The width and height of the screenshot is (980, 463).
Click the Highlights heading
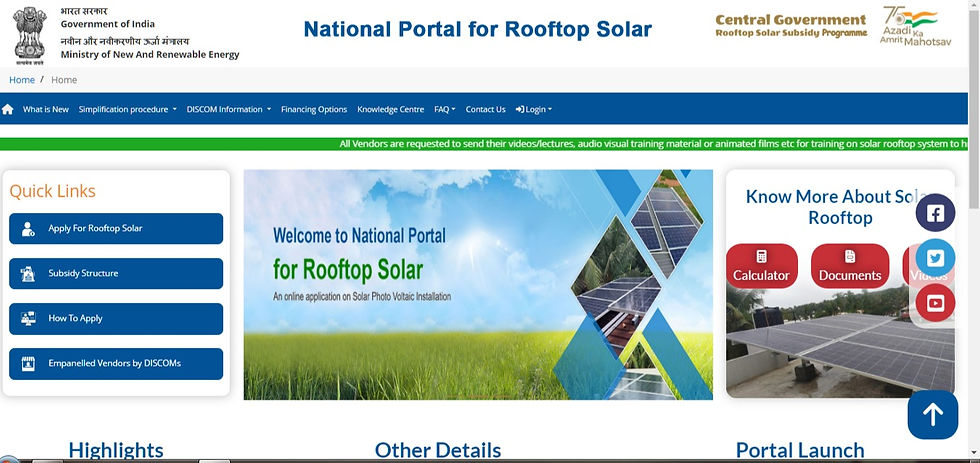pos(116,450)
